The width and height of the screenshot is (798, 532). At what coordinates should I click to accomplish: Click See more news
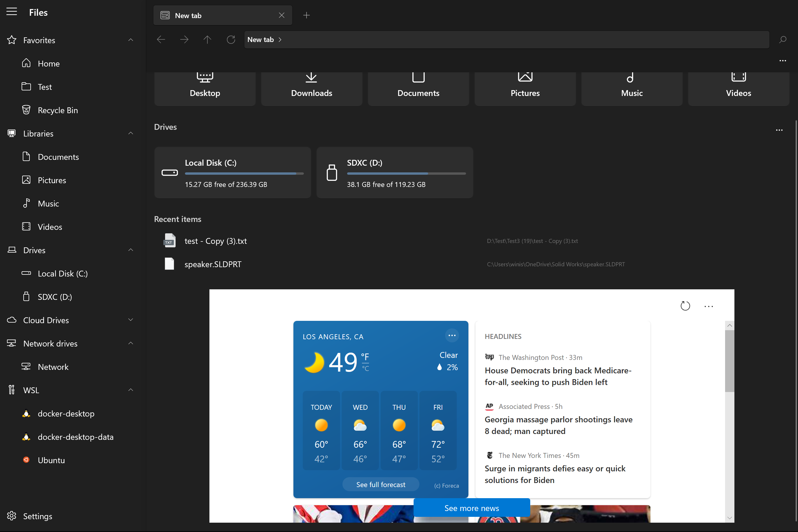point(471,508)
